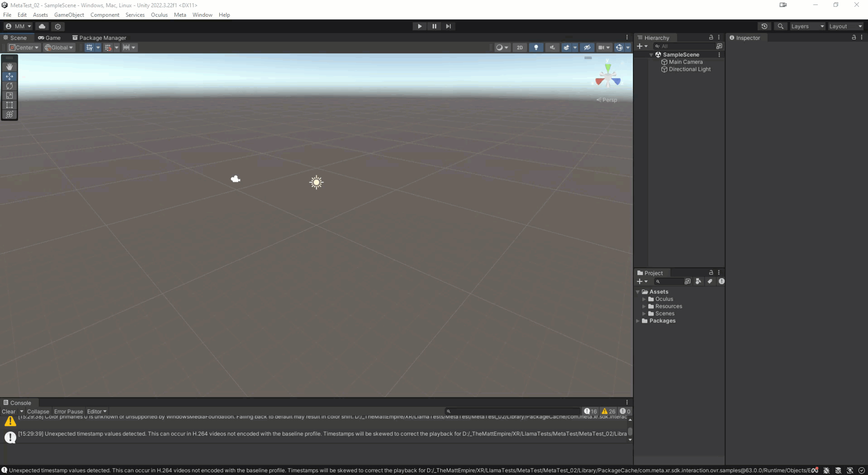
Task: Open the Undo History icon
Action: tap(764, 26)
